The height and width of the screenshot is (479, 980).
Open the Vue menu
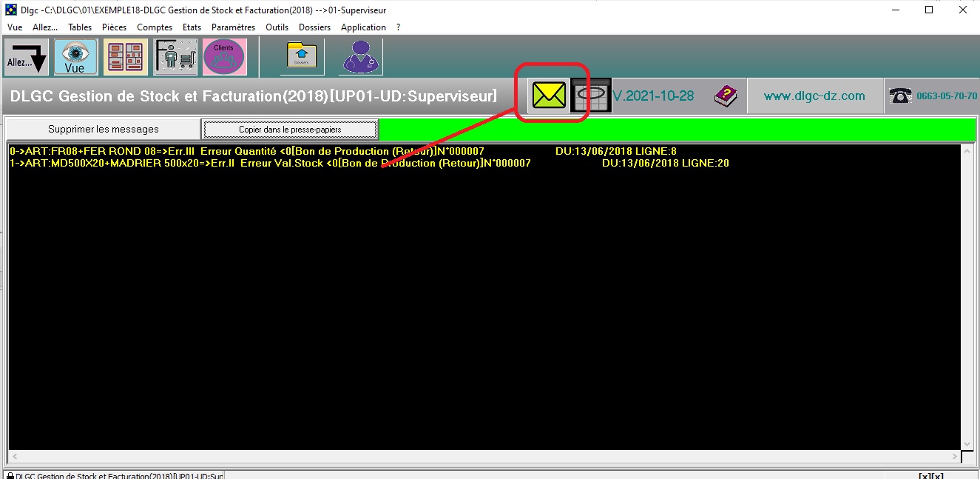15,27
